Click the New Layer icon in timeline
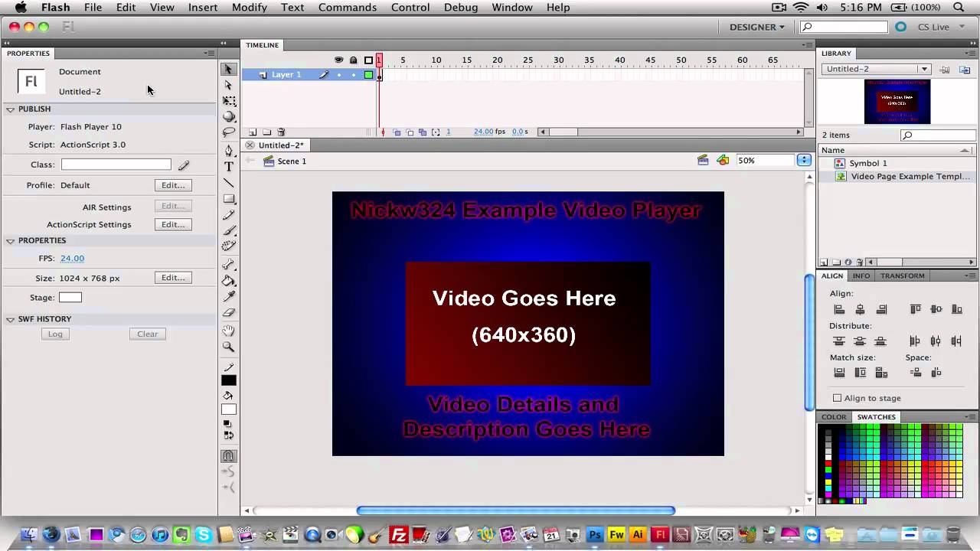 (x=253, y=132)
